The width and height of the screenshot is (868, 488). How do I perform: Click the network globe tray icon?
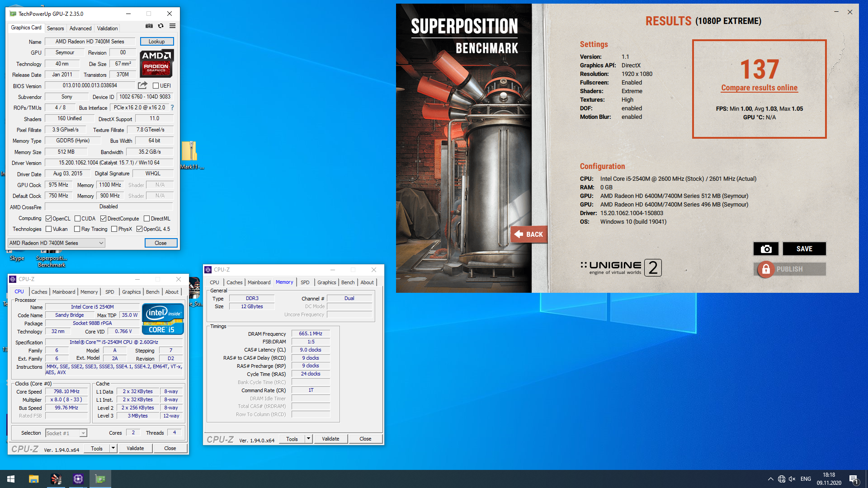(x=782, y=479)
